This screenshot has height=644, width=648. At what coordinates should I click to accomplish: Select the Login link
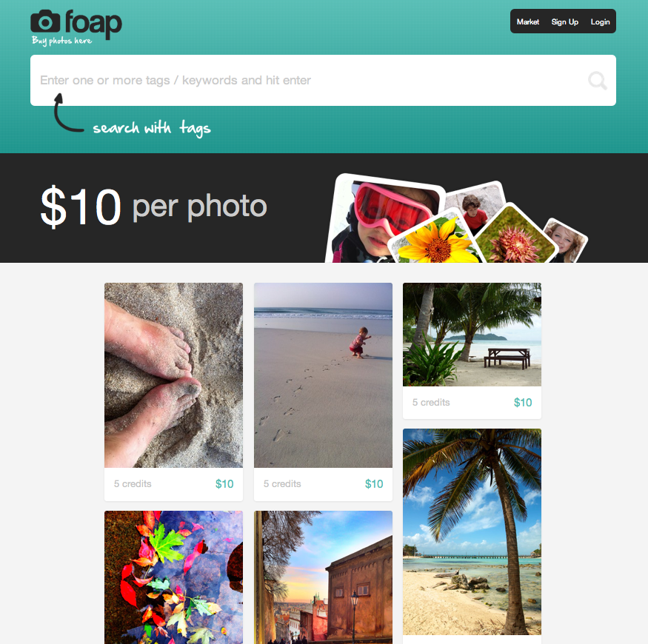point(600,22)
